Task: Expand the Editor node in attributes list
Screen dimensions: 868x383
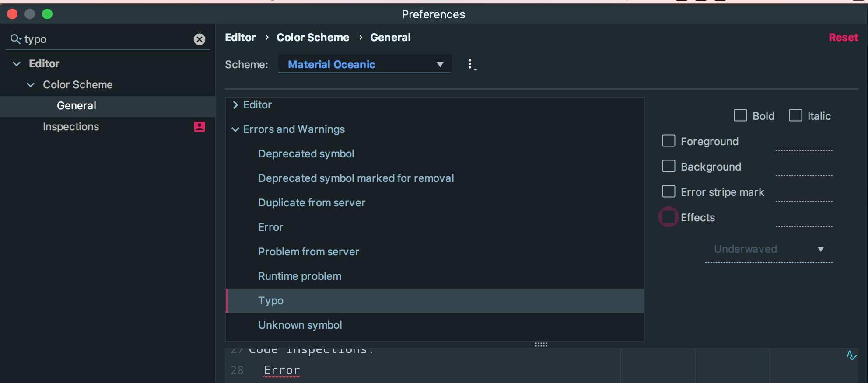Action: tap(235, 105)
